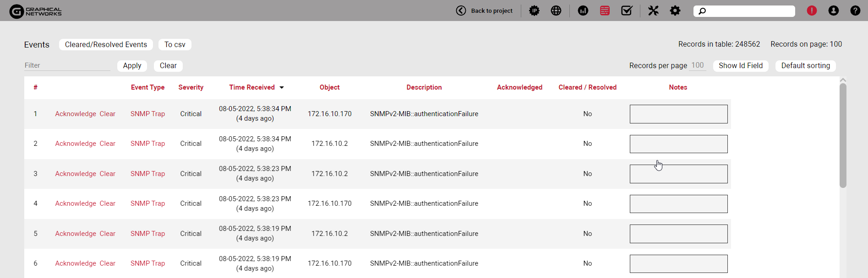This screenshot has height=278, width=868.
Task: Sort by Severity column header
Action: click(191, 87)
